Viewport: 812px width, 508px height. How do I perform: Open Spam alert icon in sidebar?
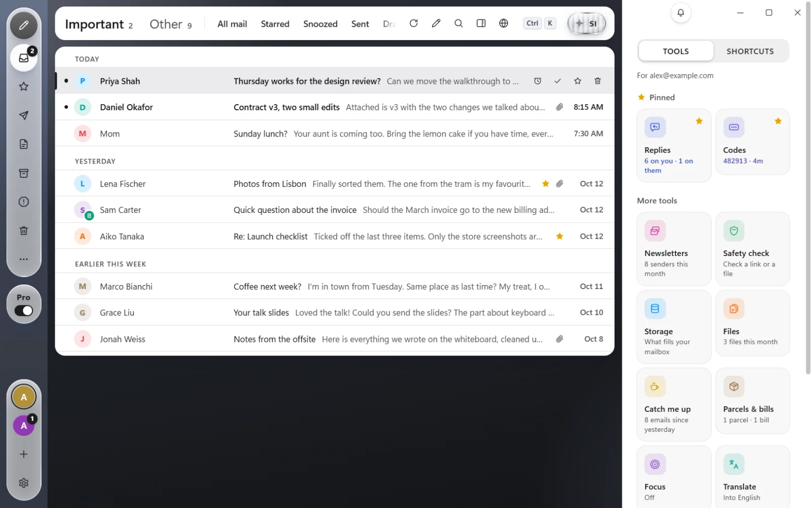[x=23, y=202]
